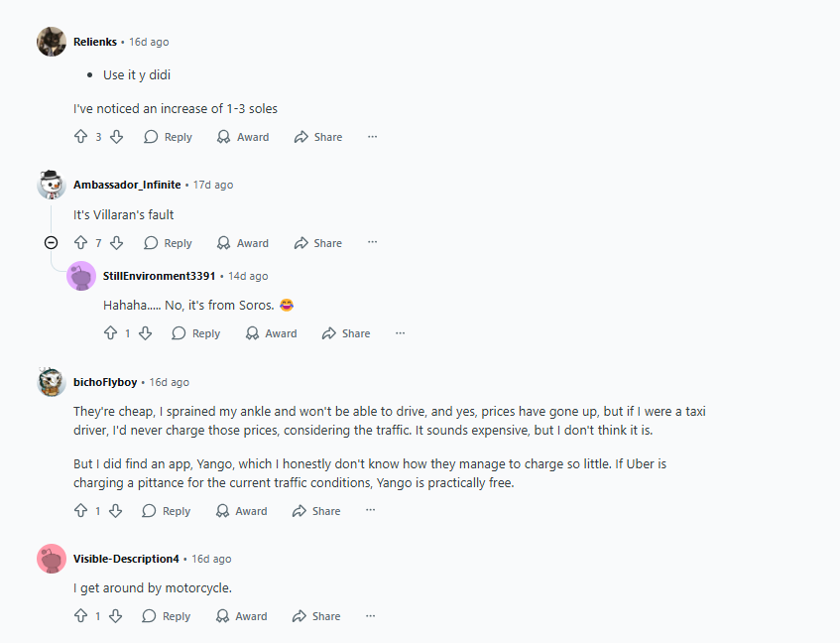840x643 pixels.
Task: Upvote Relienks' comment
Action: click(81, 137)
